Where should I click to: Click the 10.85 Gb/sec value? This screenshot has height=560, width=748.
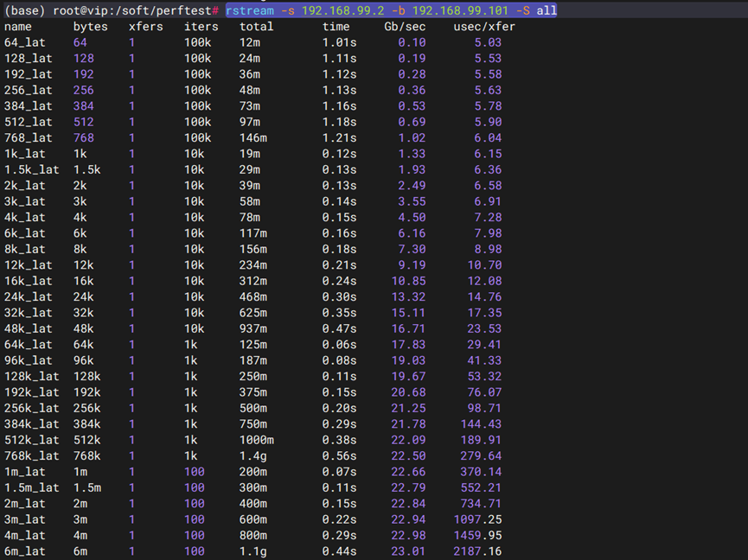tap(408, 281)
